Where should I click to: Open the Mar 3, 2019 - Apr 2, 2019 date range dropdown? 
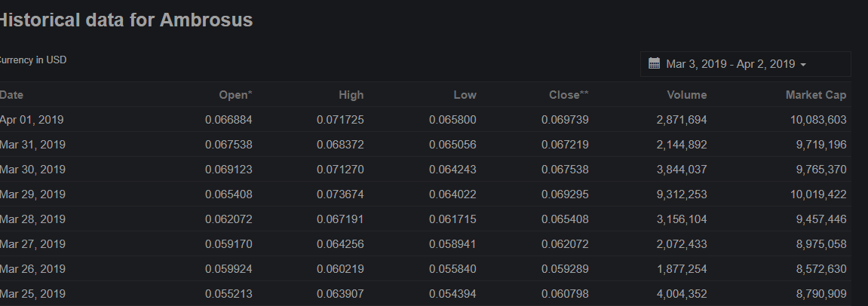[x=745, y=64]
